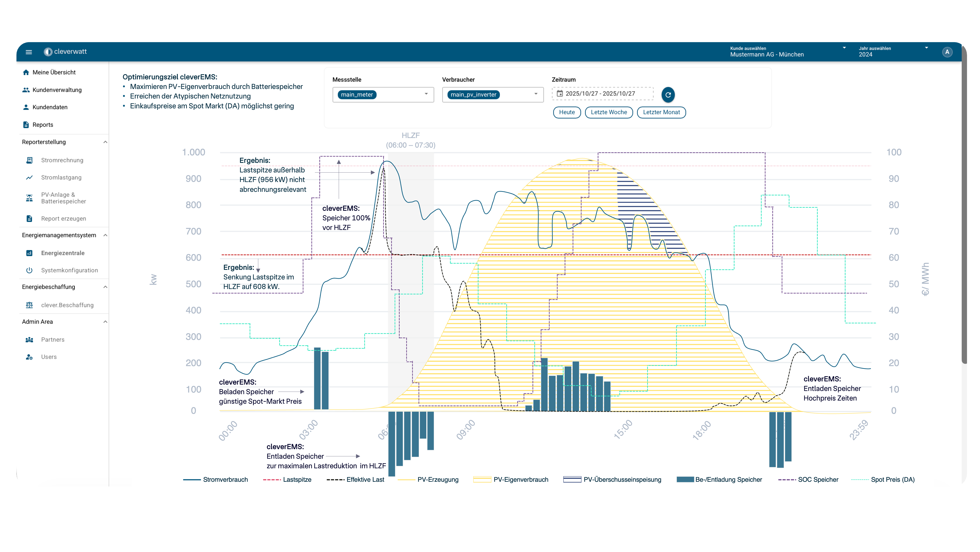
Task: Click the Heute button
Action: point(566,112)
